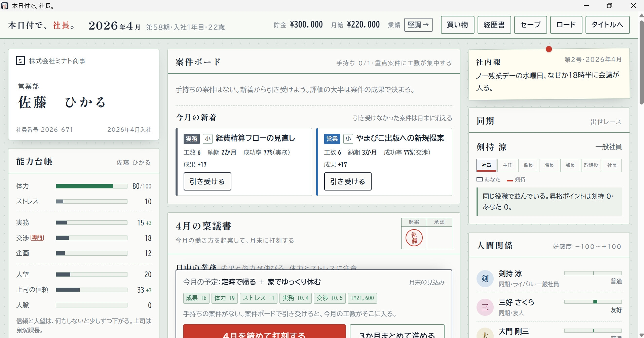Click the 一般社員 rank label
The image size is (644, 338).
tap(609, 147)
